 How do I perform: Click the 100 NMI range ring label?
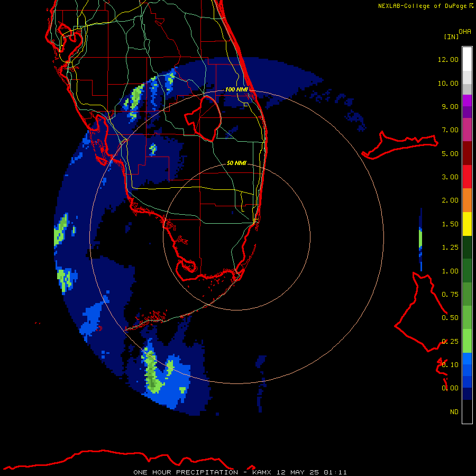point(236,89)
